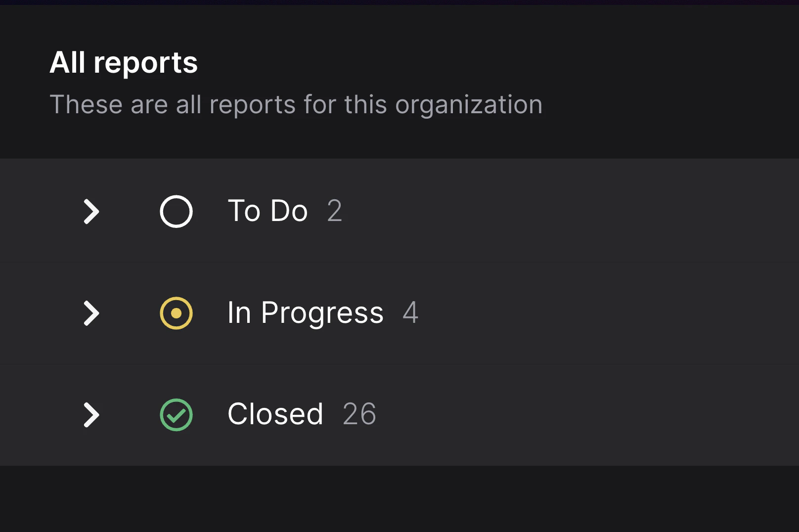The image size is (799, 532).
Task: Click the Closed label text
Action: pyautogui.click(x=275, y=414)
